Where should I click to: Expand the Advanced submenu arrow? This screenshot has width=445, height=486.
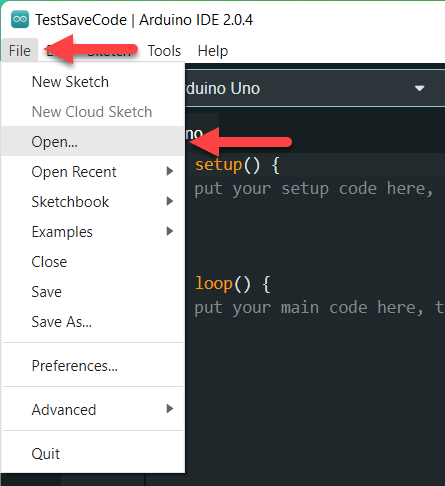click(x=170, y=409)
